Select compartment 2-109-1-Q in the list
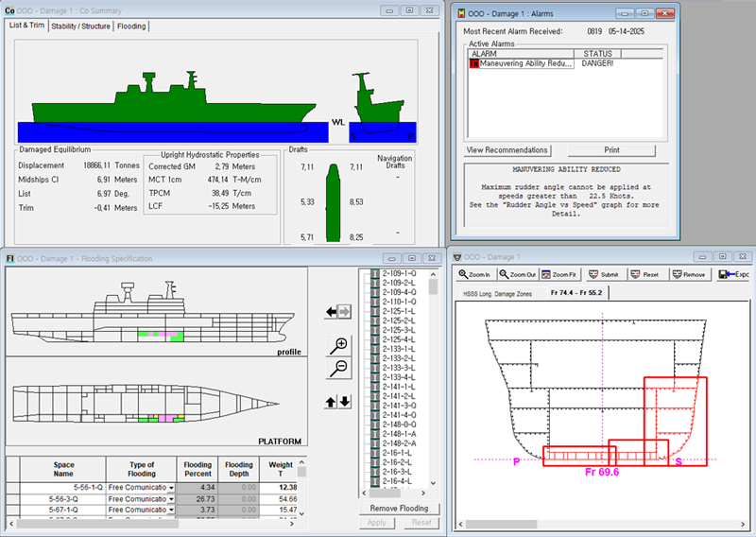This screenshot has width=756, height=537. (397, 273)
